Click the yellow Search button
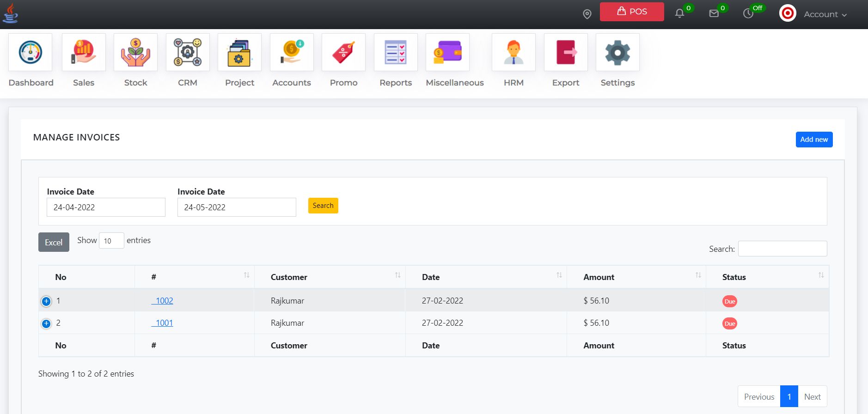The height and width of the screenshot is (414, 868). pyautogui.click(x=323, y=206)
